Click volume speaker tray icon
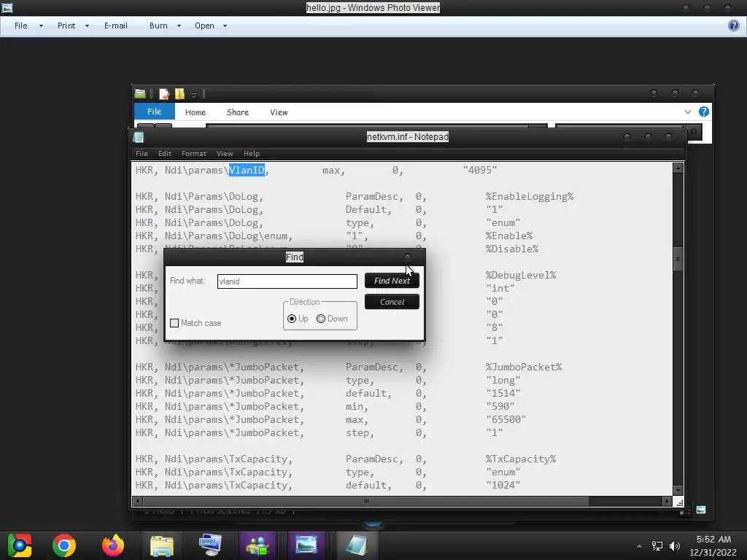 tap(675, 545)
